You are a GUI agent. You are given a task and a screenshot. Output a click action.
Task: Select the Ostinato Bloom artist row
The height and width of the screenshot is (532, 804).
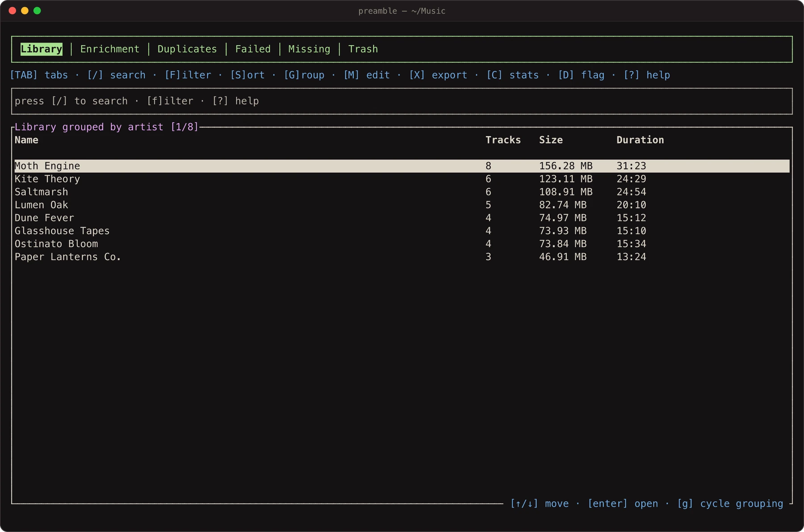click(402, 244)
